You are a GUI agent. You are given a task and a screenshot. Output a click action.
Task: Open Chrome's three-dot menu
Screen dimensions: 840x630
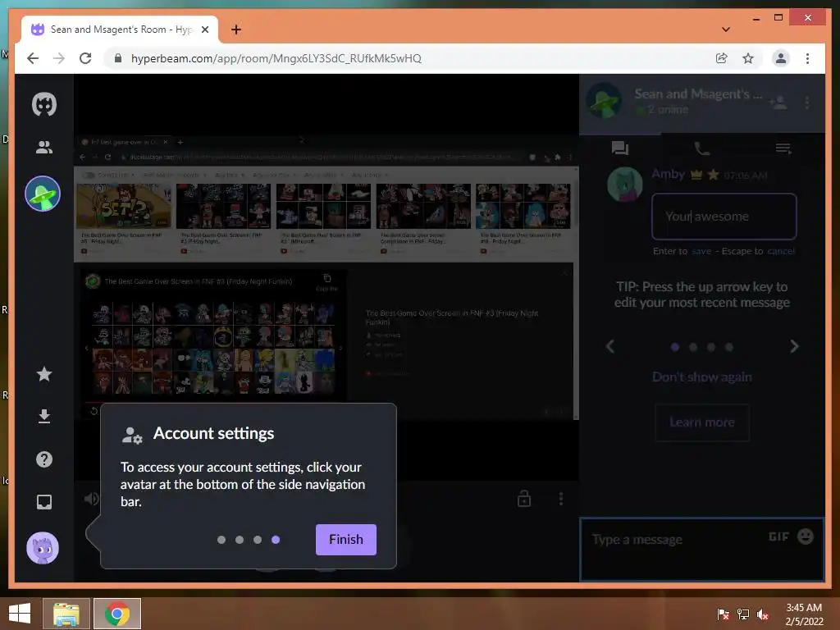807,58
